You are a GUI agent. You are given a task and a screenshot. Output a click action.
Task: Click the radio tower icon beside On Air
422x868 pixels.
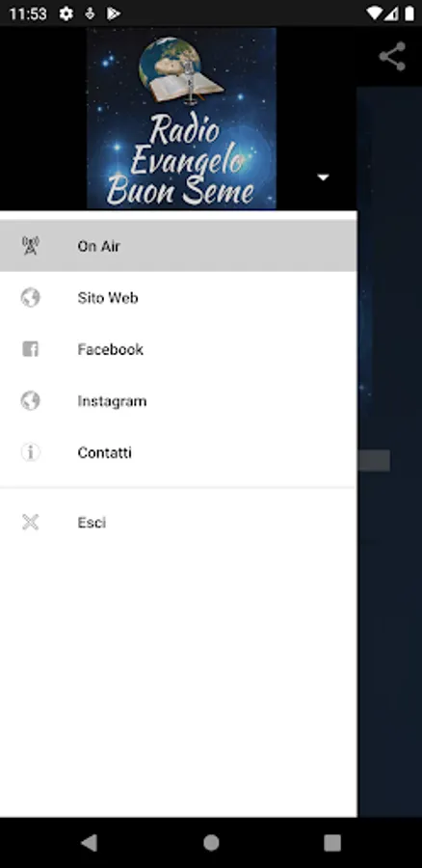(x=31, y=246)
